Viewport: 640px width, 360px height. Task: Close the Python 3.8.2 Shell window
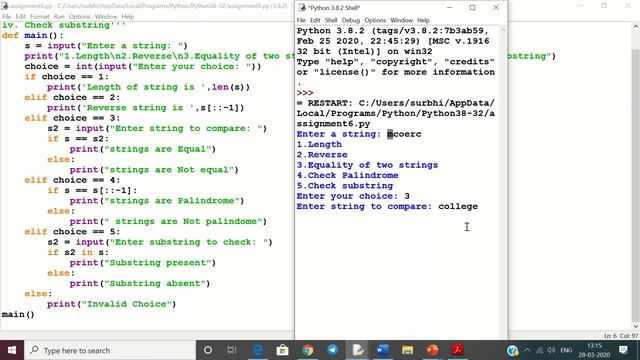point(496,7)
